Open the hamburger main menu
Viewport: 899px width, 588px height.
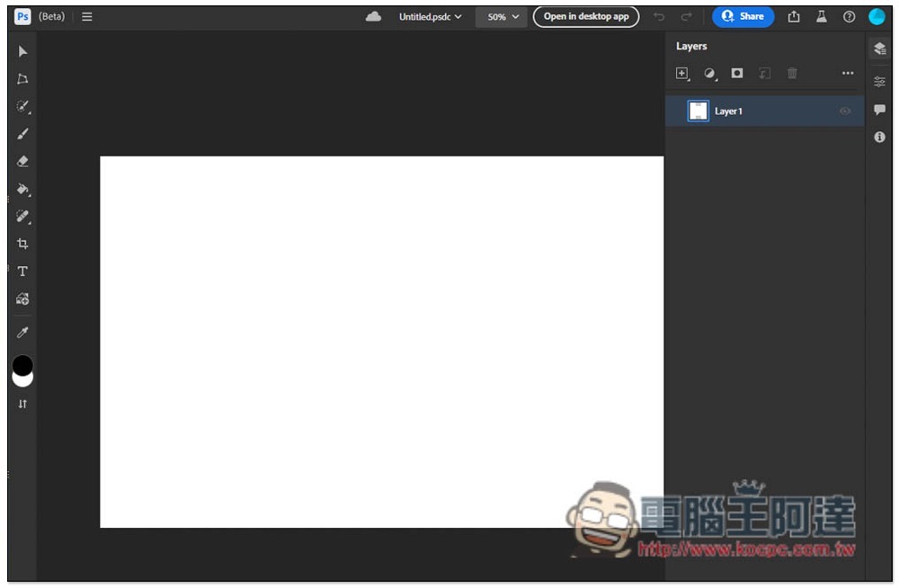(x=87, y=17)
